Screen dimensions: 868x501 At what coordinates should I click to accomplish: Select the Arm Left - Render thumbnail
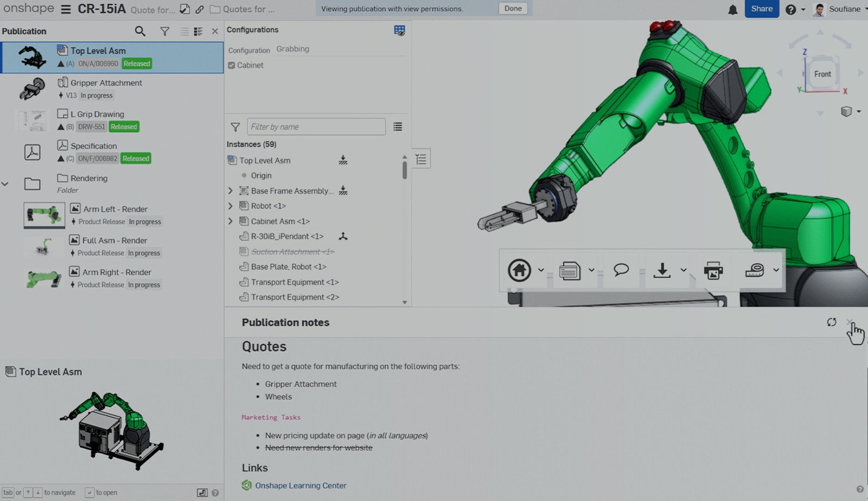44,215
